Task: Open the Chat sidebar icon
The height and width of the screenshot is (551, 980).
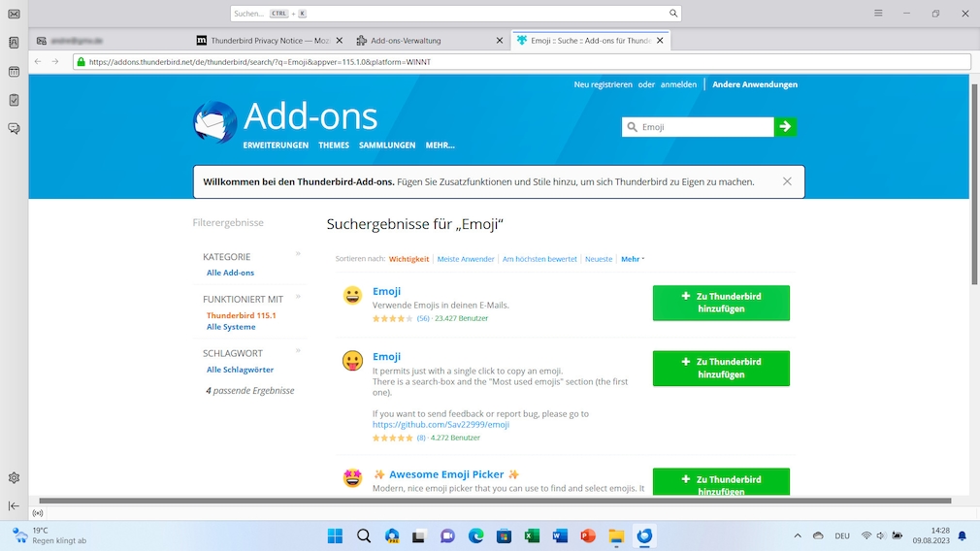Action: pos(14,128)
